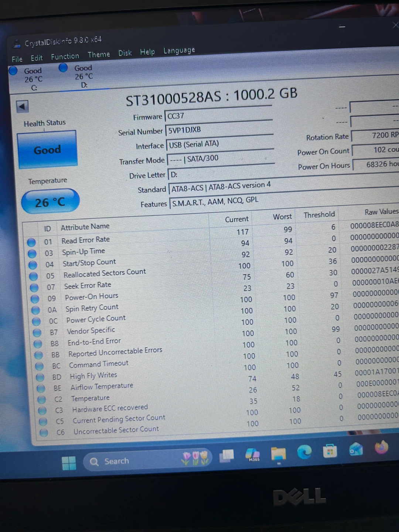The image size is (399, 532).
Task: Open the Edit menu
Action: (37, 58)
